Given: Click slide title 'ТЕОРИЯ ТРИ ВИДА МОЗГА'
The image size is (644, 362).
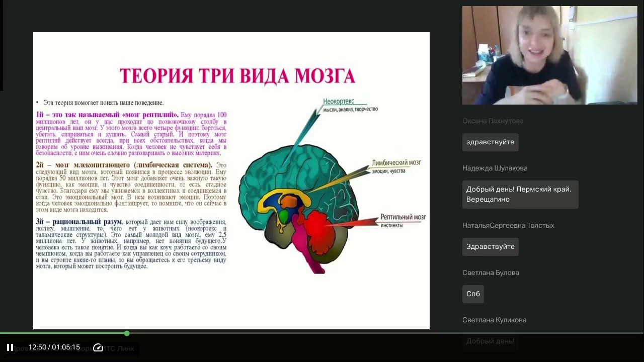Looking at the screenshot, I should click(237, 76).
